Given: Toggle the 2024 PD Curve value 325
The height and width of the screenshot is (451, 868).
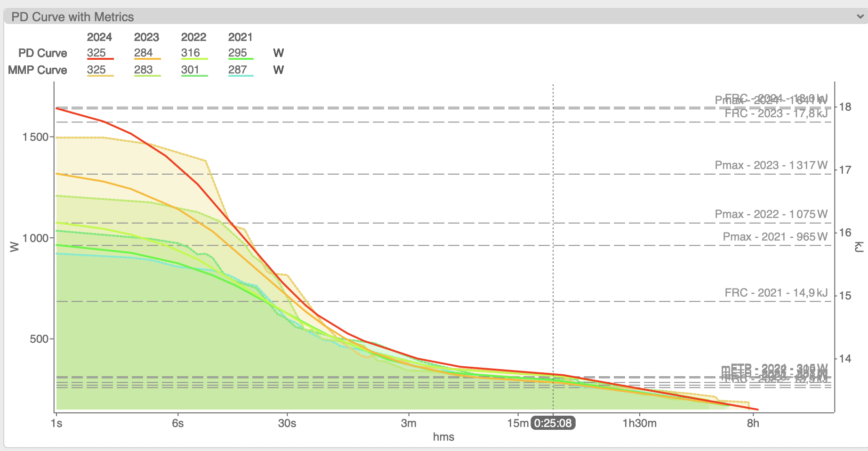Looking at the screenshot, I should (96, 53).
